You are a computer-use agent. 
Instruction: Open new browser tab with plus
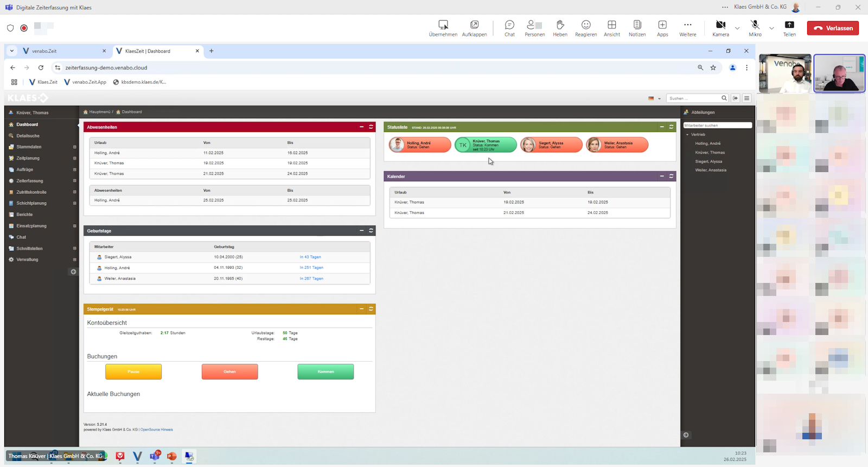pyautogui.click(x=212, y=51)
